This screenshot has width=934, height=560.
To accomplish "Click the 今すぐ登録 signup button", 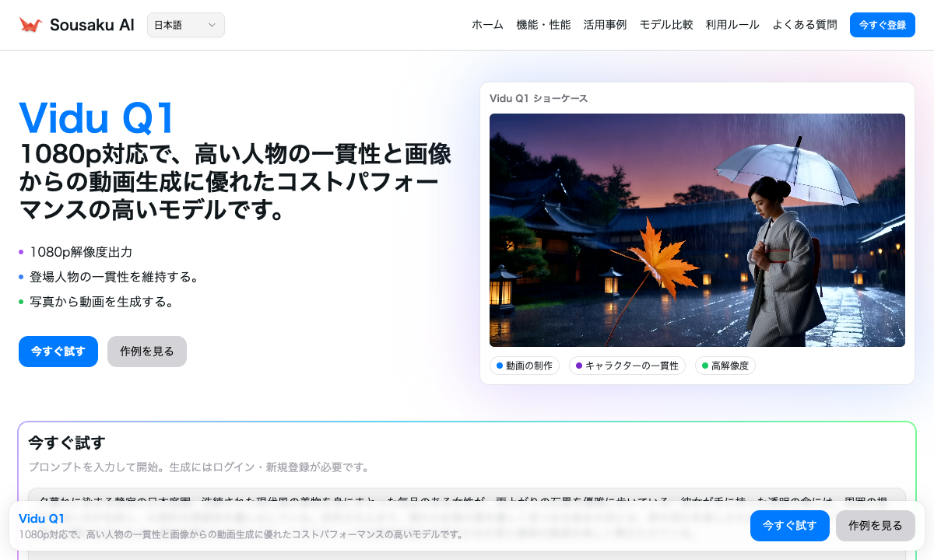I will pos(882,24).
